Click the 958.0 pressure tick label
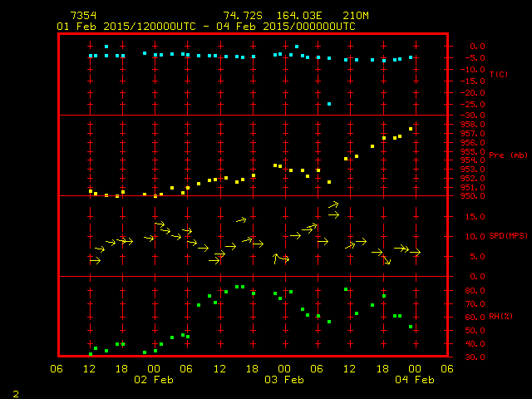532x399 pixels. tap(480, 125)
